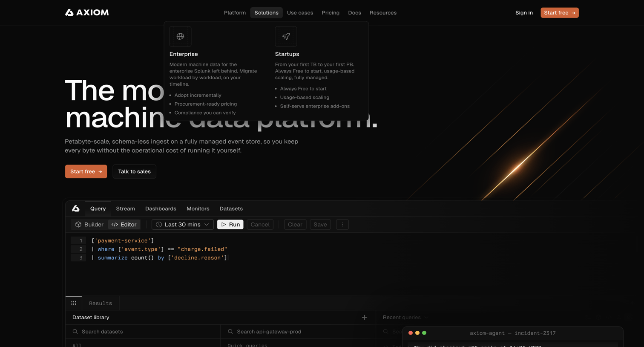Screen dimensions: 644x347
Task: Click code line 2 where clause
Action: [x=159, y=249]
